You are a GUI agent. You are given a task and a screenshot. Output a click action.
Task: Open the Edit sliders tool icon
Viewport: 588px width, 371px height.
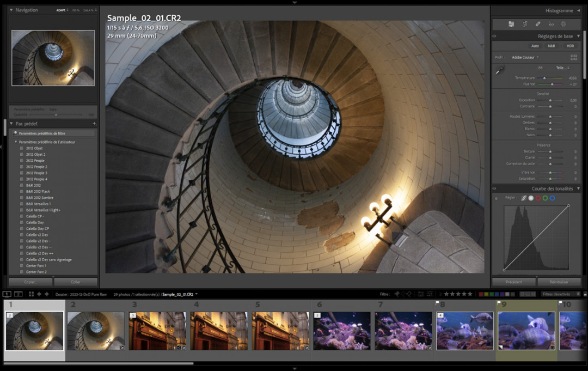tap(511, 24)
